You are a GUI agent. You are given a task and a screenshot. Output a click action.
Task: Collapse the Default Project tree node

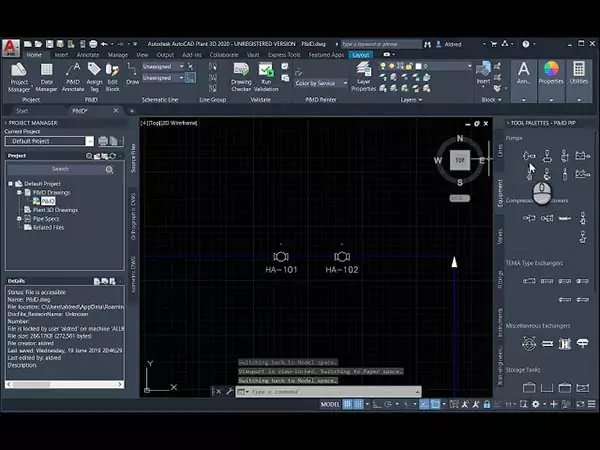pyautogui.click(x=11, y=184)
